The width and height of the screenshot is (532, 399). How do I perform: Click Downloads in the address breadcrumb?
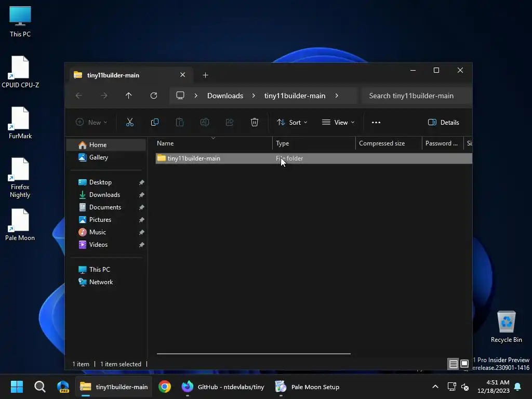pyautogui.click(x=225, y=96)
